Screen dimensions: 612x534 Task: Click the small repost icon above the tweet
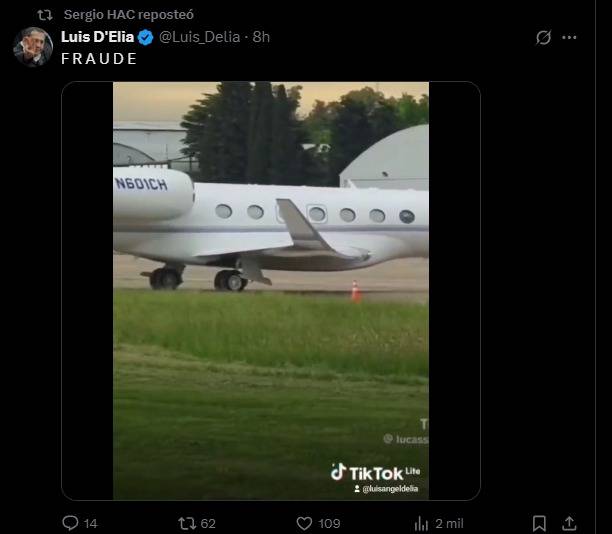[x=44, y=15]
